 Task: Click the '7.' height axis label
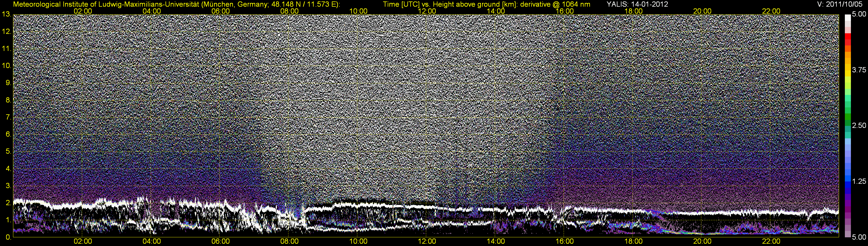coord(8,117)
